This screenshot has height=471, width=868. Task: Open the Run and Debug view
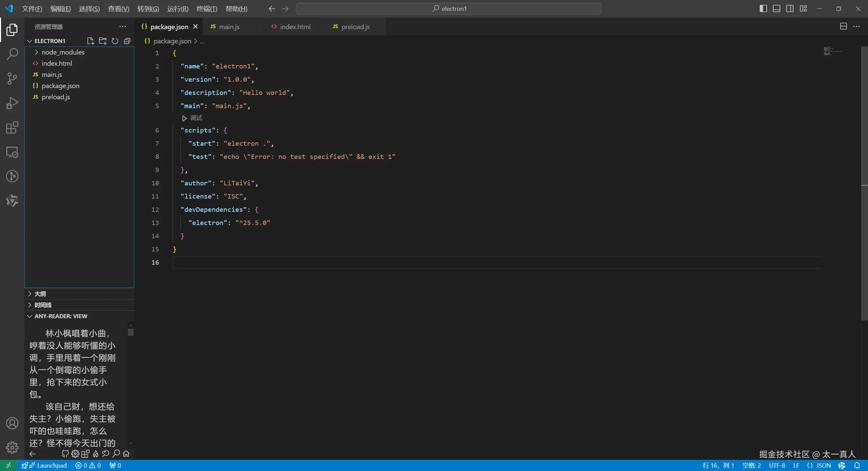(x=12, y=103)
